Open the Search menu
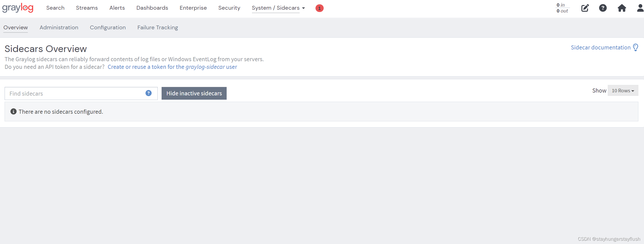644x244 pixels. (x=55, y=8)
